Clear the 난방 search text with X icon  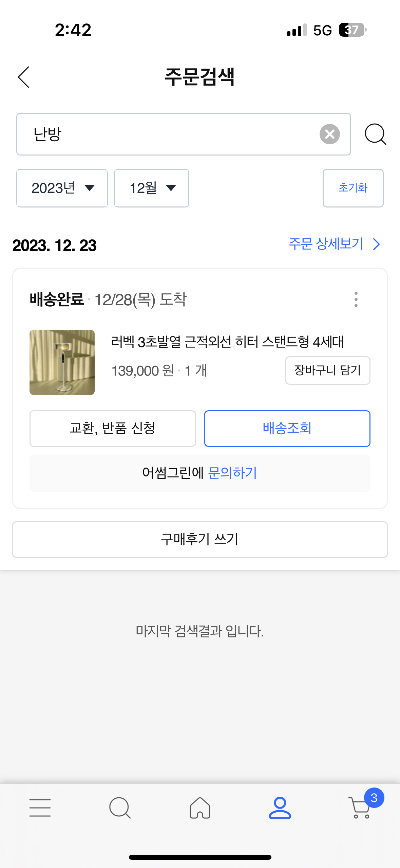(329, 134)
